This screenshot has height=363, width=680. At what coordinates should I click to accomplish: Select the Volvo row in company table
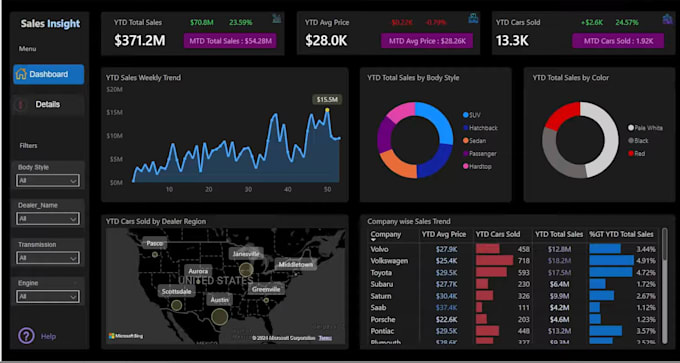513,249
